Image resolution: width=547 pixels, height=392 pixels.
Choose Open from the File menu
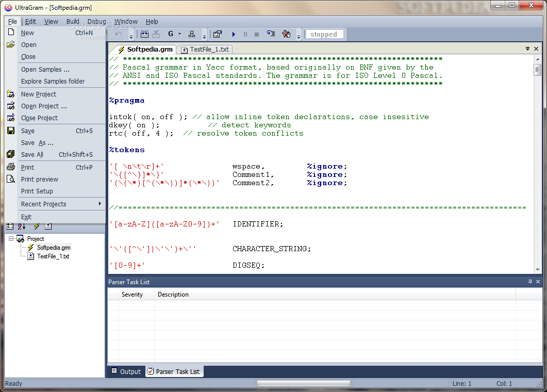(x=56, y=45)
